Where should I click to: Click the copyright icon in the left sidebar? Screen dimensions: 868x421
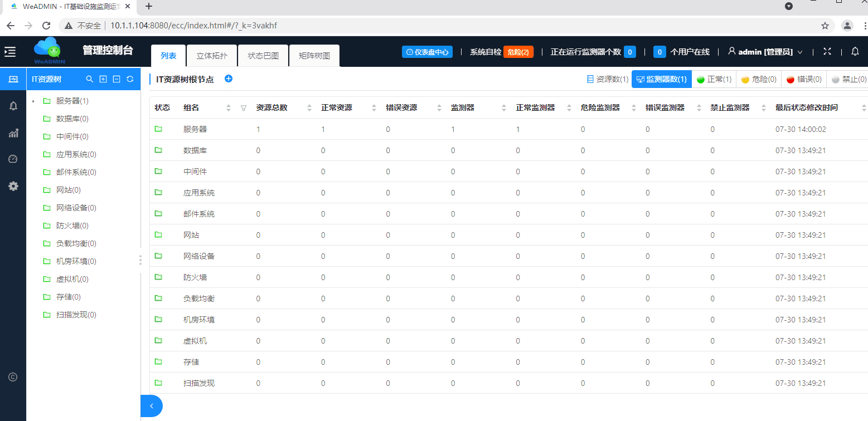tap(13, 377)
